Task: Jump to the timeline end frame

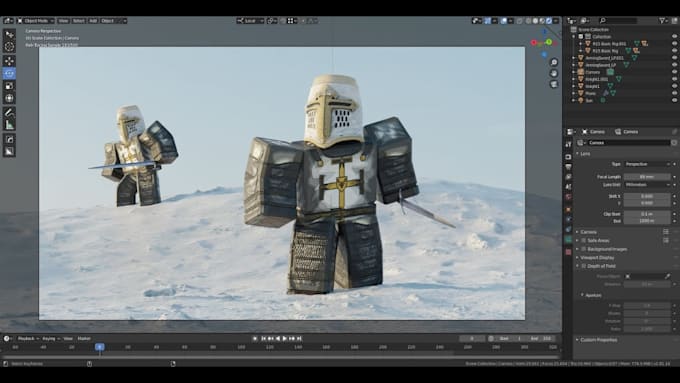Action: [x=299, y=338]
